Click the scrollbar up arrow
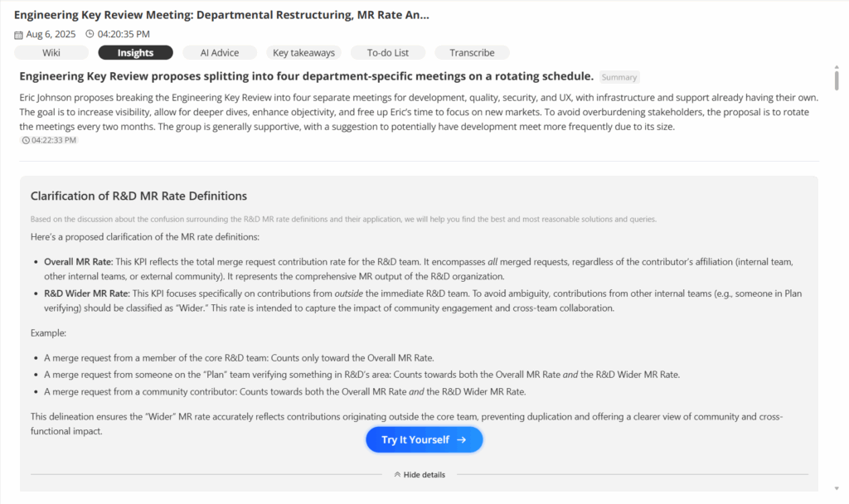 (837, 65)
